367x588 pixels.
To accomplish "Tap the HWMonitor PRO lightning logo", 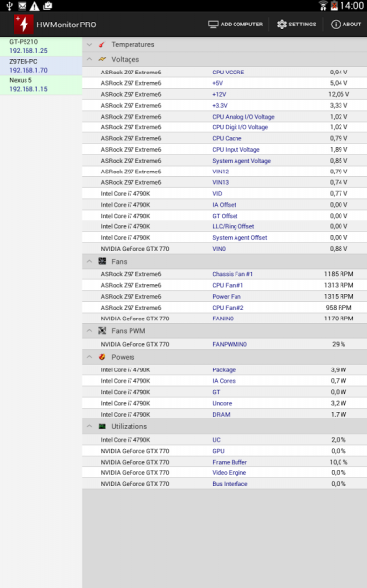I will point(24,24).
